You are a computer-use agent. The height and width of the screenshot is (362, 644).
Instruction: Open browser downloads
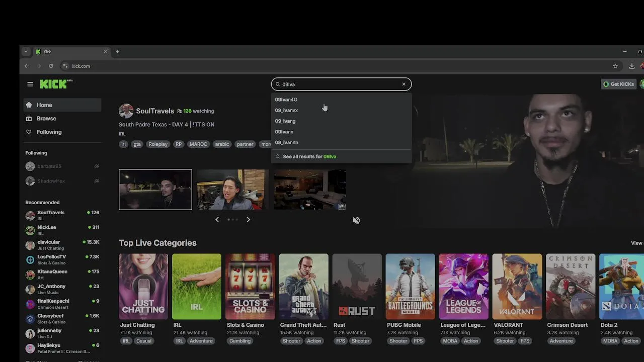(631, 66)
